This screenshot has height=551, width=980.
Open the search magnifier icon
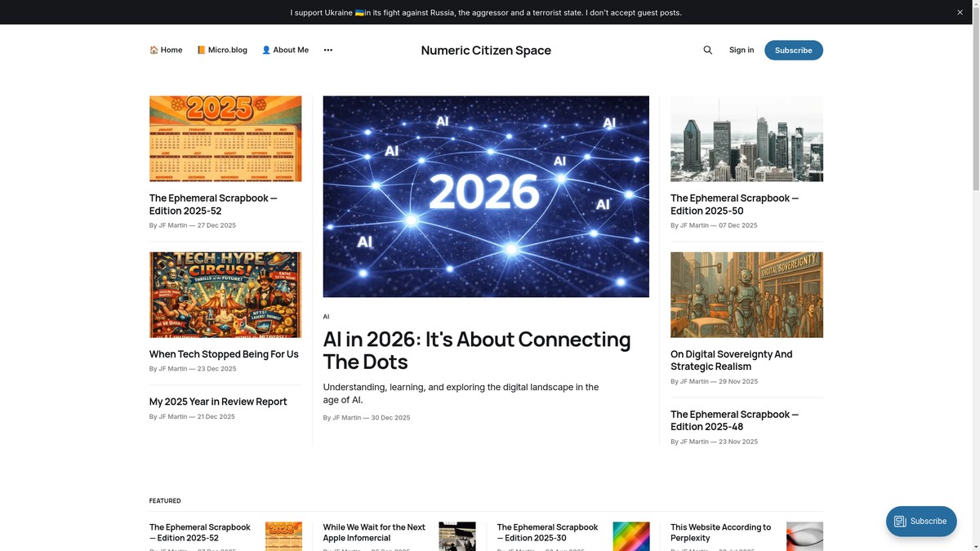708,50
